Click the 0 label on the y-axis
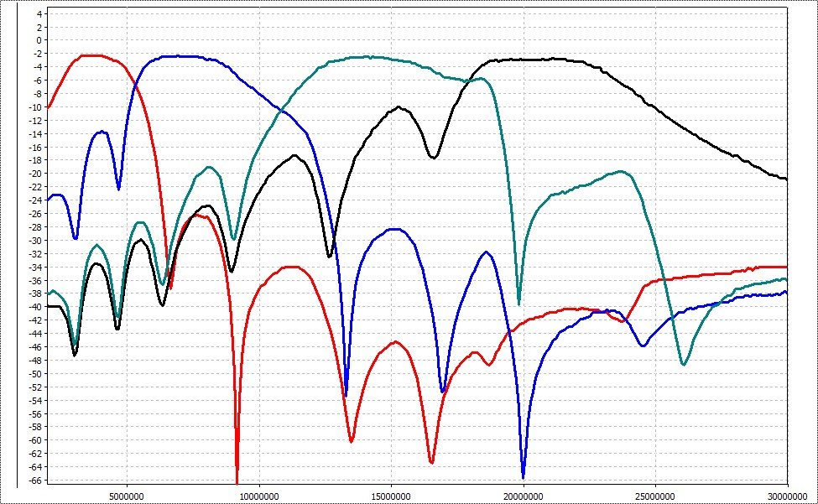Viewport: 818px width, 504px height. pyautogui.click(x=38, y=40)
